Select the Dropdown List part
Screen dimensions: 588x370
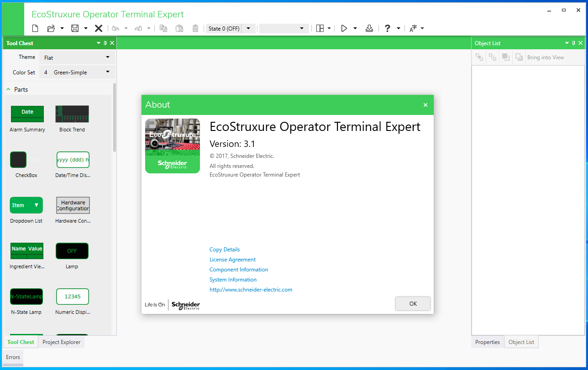click(x=26, y=210)
